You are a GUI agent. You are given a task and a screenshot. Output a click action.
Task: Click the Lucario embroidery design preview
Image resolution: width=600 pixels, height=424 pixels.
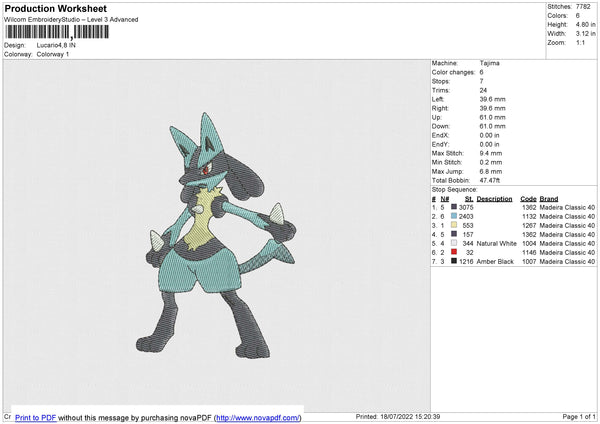(216, 235)
